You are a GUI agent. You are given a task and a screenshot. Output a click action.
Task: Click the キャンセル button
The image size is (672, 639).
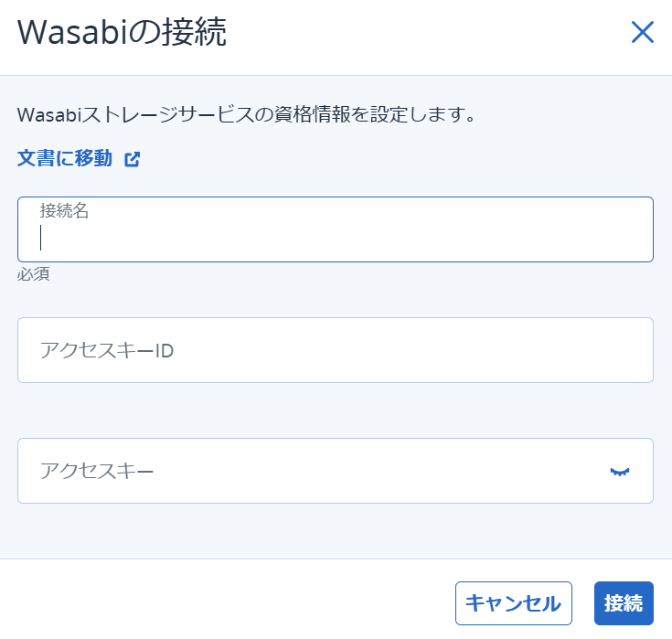514,603
